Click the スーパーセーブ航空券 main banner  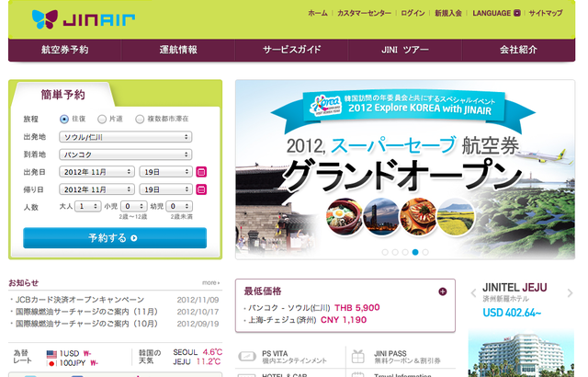405,169
